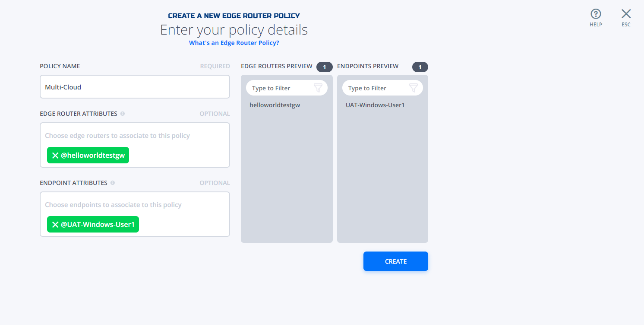Click the Create button
This screenshot has height=325, width=644.
coord(396,261)
